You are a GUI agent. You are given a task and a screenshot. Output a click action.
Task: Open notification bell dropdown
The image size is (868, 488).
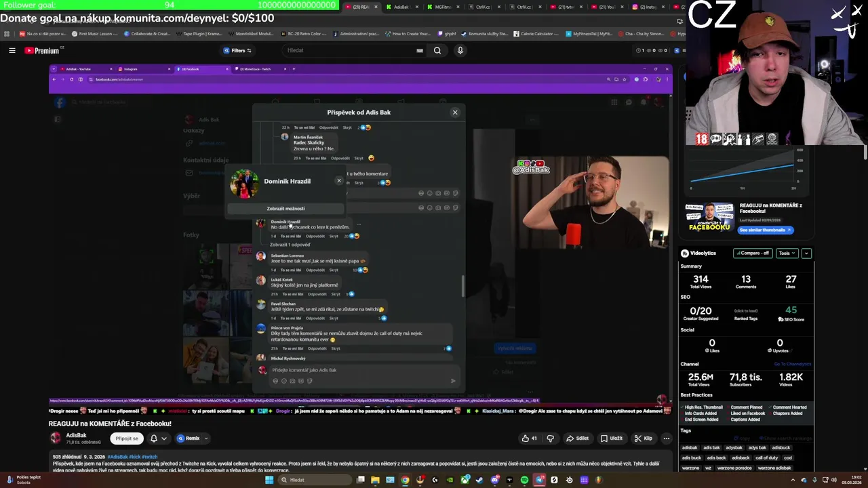point(159,439)
